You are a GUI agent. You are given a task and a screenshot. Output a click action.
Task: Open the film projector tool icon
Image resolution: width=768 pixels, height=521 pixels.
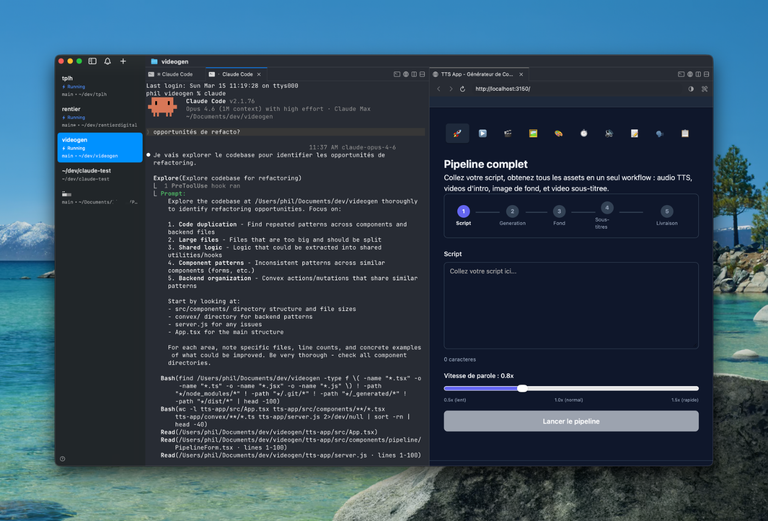609,133
